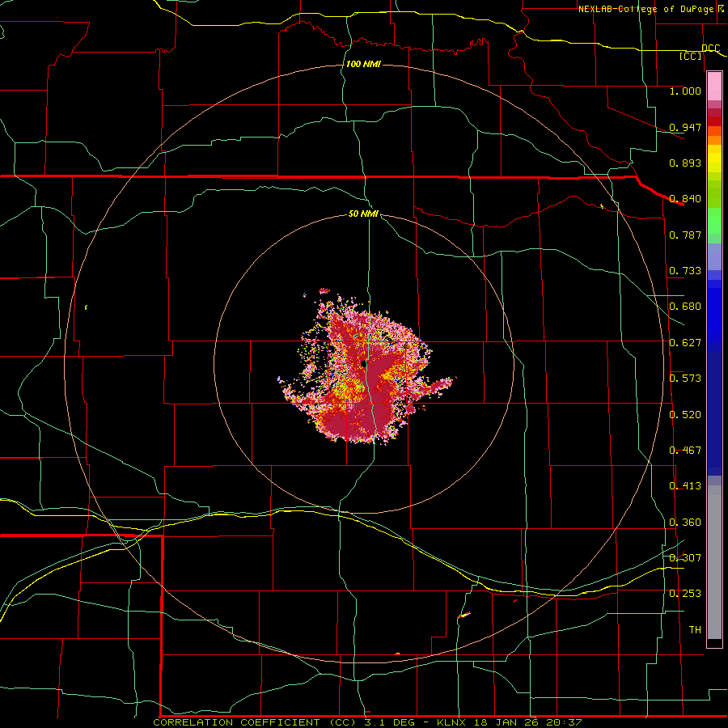Click the 0.840 legend value
Screen dimensions: 728x728
[685, 199]
